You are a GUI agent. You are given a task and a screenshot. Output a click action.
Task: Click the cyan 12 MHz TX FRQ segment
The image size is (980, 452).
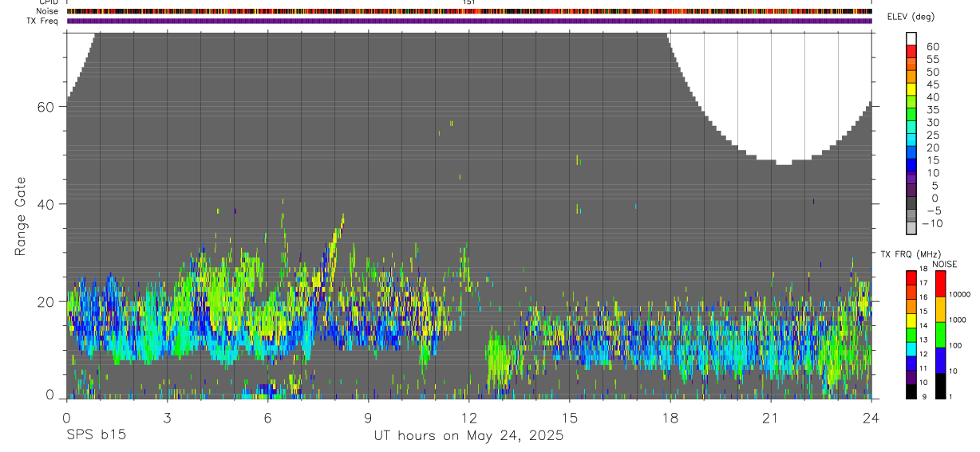point(911,349)
